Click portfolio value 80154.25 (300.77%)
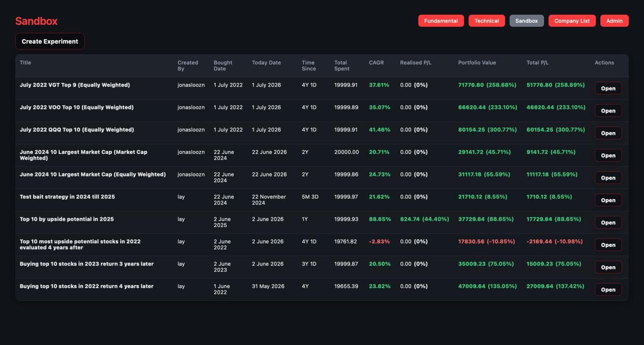Image resolution: width=644 pixels, height=345 pixels. 488,130
